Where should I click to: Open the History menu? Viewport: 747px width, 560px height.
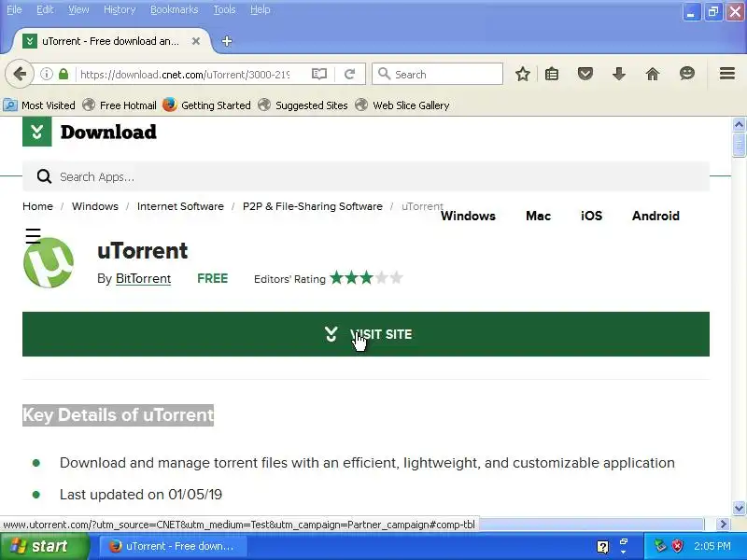(120, 9)
